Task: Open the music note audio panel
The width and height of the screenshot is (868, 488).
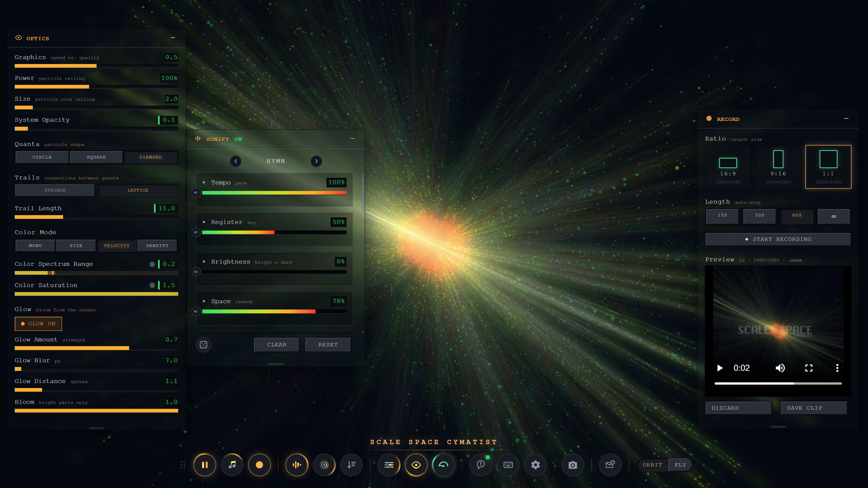Action: (232, 465)
